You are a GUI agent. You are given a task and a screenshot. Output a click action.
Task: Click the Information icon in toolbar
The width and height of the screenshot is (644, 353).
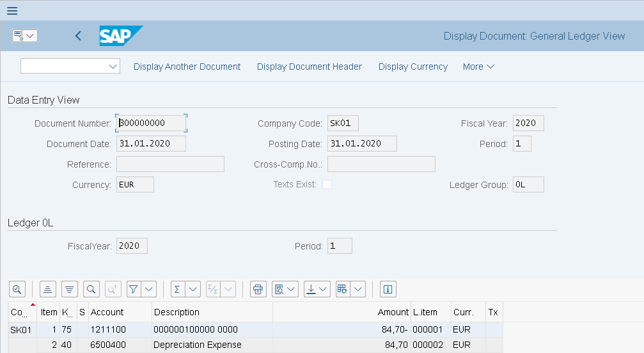click(x=388, y=289)
